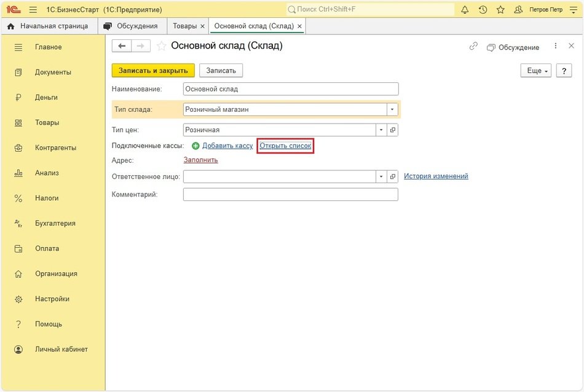Click the get link chain icon
The width and height of the screenshot is (584, 392).
pos(473,47)
